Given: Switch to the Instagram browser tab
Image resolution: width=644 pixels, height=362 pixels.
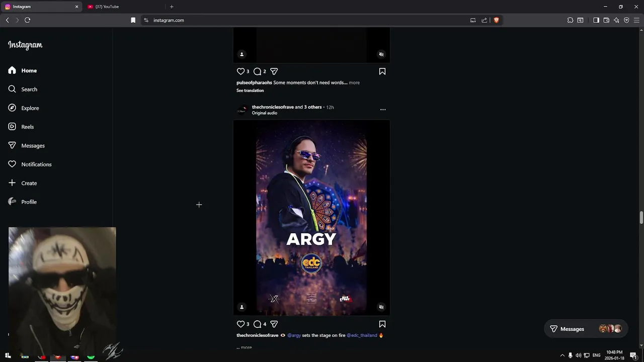Looking at the screenshot, I should 41,7.
